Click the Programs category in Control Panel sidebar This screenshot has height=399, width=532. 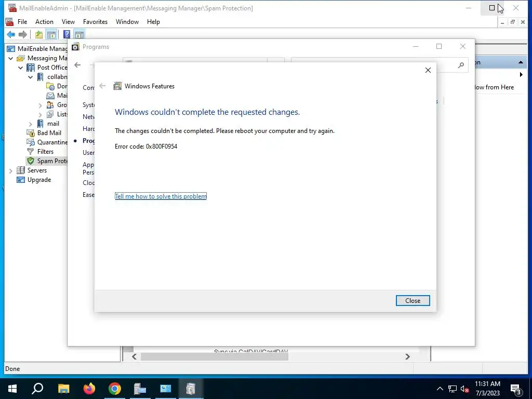pyautogui.click(x=88, y=141)
